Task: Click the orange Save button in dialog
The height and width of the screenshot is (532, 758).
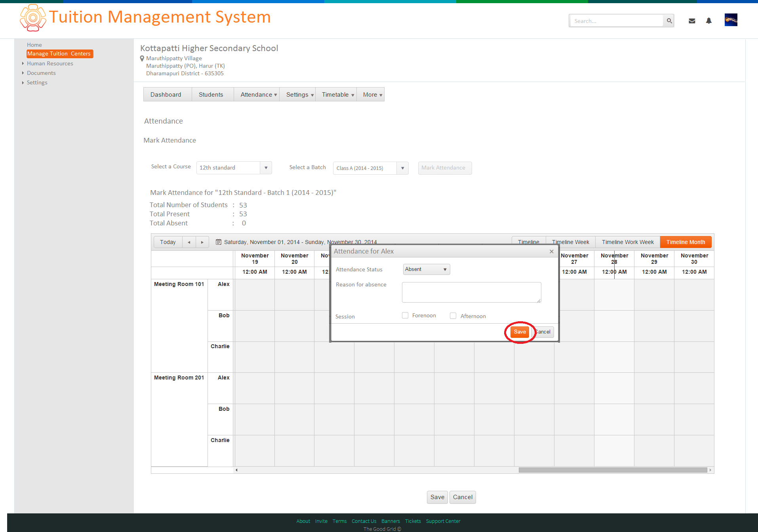Action: click(x=520, y=332)
